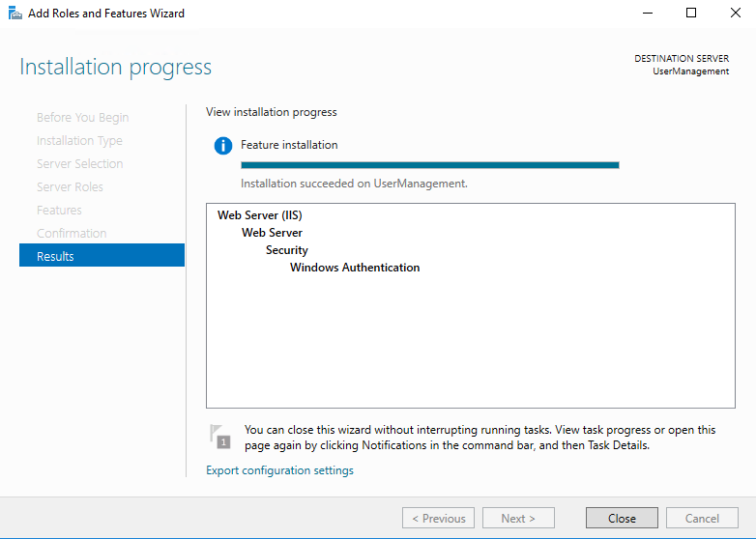Select the Before You Begin step

pos(82,118)
